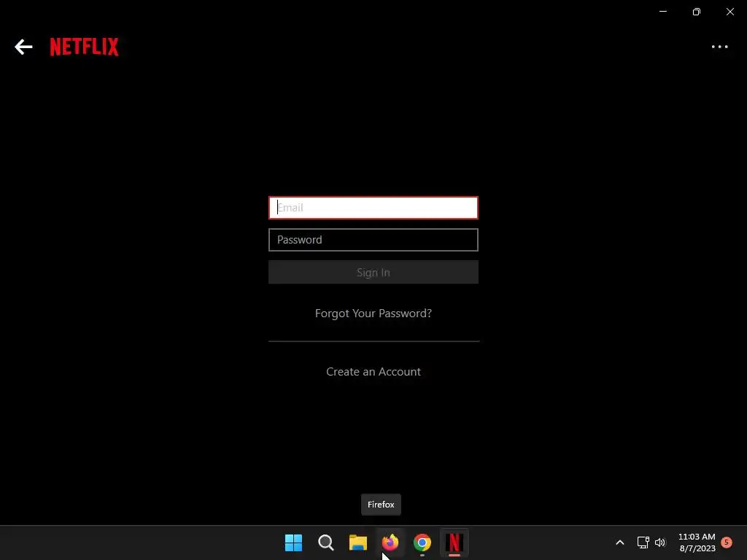Go back using the arrow icon
Image resolution: width=747 pixels, height=560 pixels.
click(23, 47)
